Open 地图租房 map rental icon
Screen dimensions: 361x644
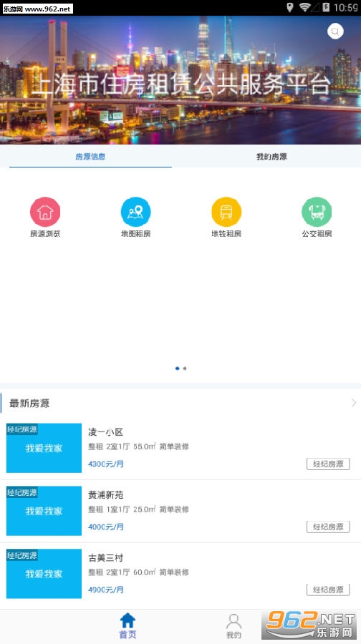click(x=135, y=212)
